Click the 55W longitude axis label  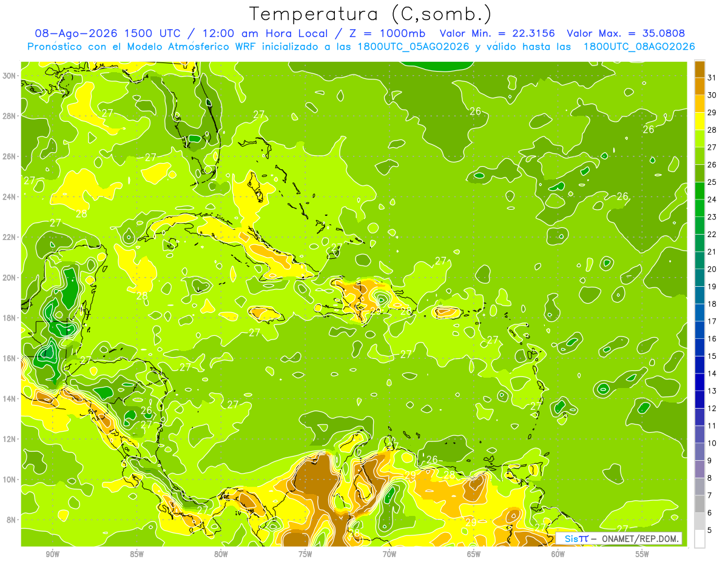[x=642, y=554]
